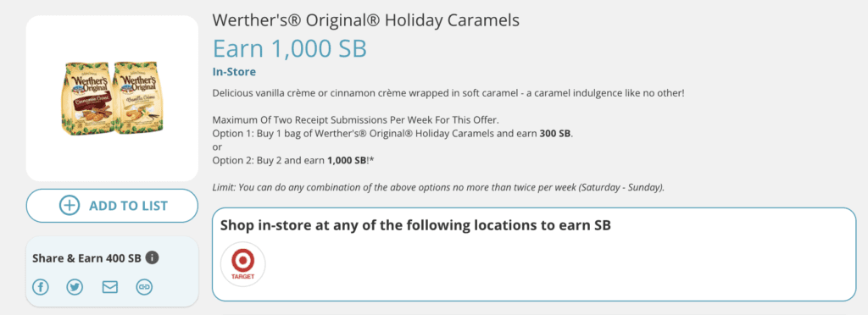Click the ADD TO LIST button label
This screenshot has width=868, height=315.
tap(129, 206)
